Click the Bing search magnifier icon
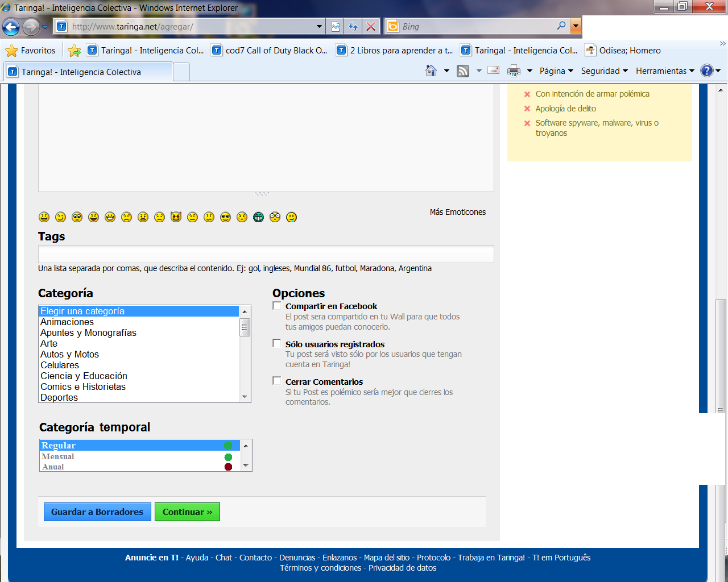 pos(561,26)
